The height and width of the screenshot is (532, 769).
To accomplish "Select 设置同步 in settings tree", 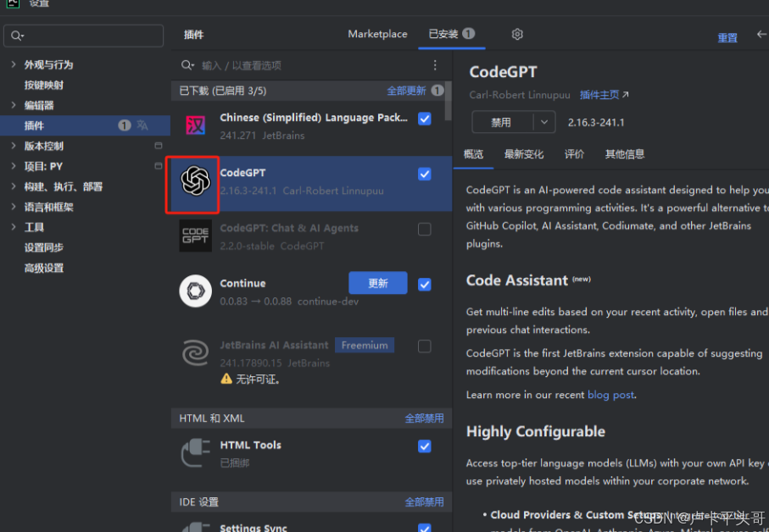I will click(x=44, y=247).
